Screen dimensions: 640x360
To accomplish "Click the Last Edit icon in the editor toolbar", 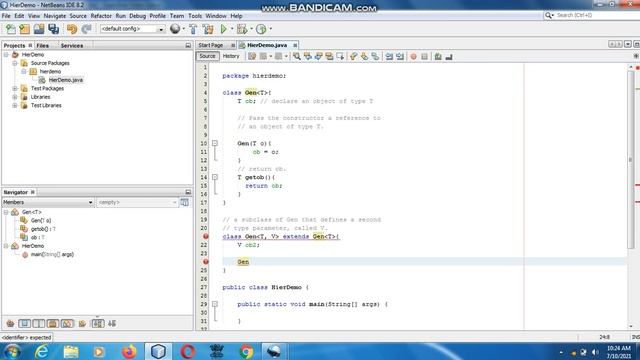I will [x=252, y=56].
